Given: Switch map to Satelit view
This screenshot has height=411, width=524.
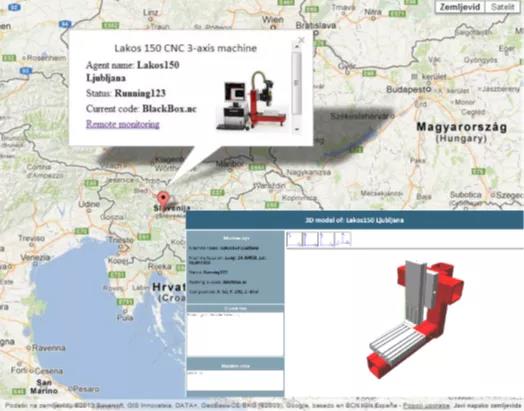Looking at the screenshot, I should tap(503, 7).
